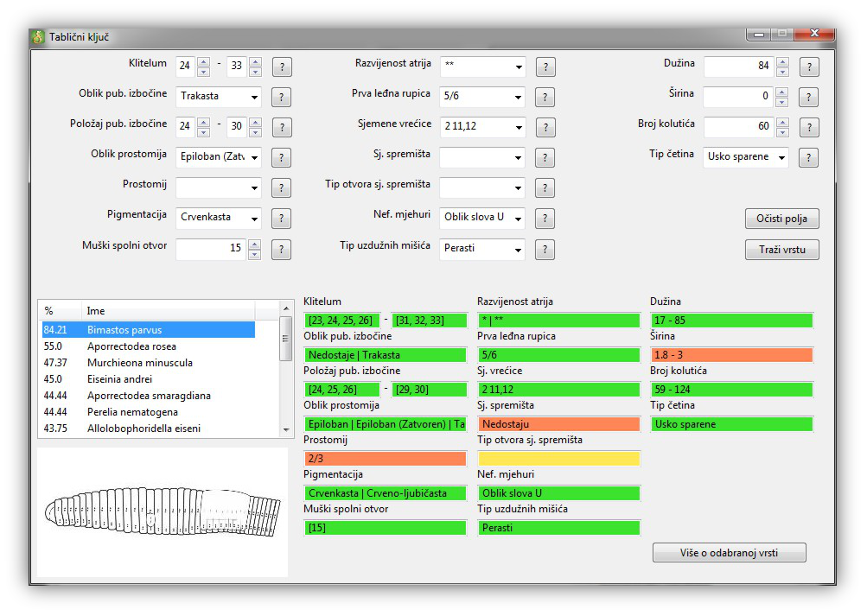Image resolution: width=867 pixels, height=616 pixels.
Task: Click the question mark beside Razvijenost atrija
Action: click(x=545, y=67)
